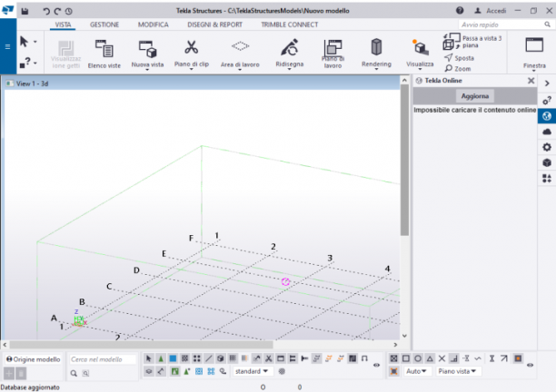Open the help question mark icon
Screen dimensions: 556x392
(460, 11)
